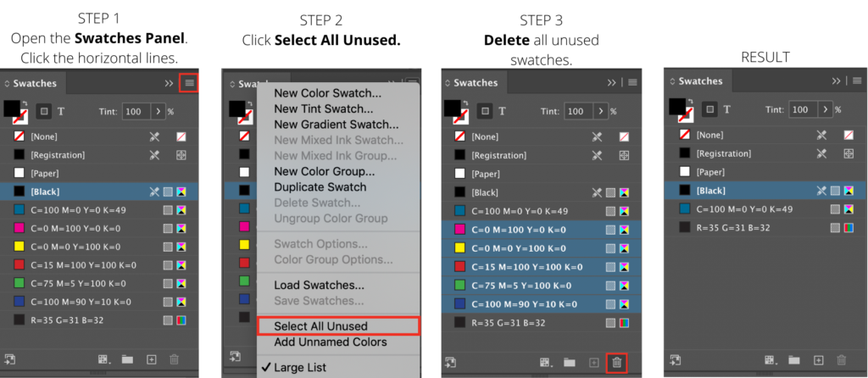This screenshot has width=868, height=378.
Task: Toggle the formatting affects container button in the Result panel
Action: 710,109
